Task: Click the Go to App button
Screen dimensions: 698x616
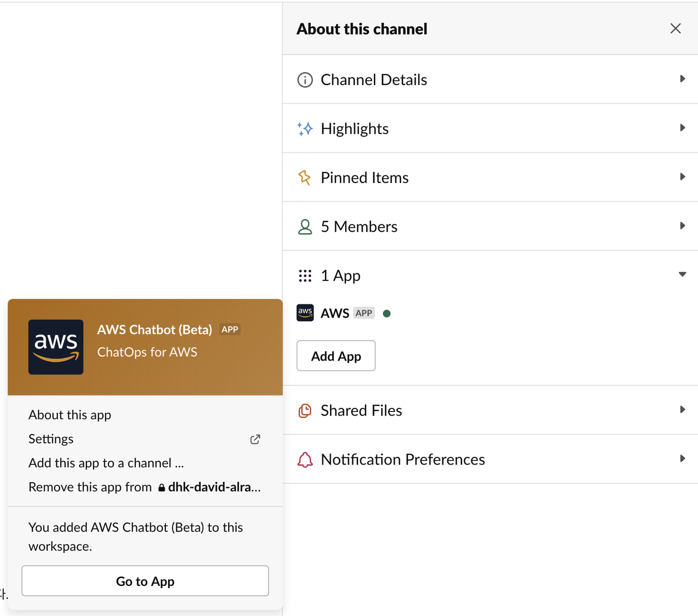Action: 145,581
